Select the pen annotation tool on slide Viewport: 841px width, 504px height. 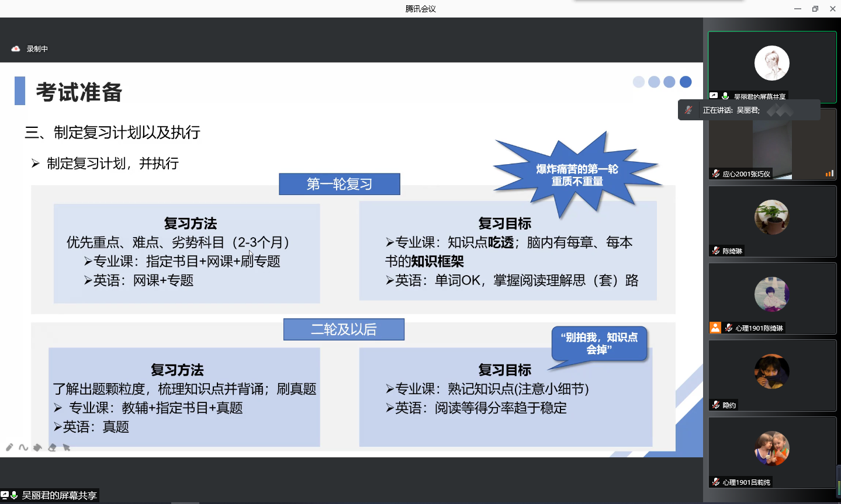click(x=9, y=447)
